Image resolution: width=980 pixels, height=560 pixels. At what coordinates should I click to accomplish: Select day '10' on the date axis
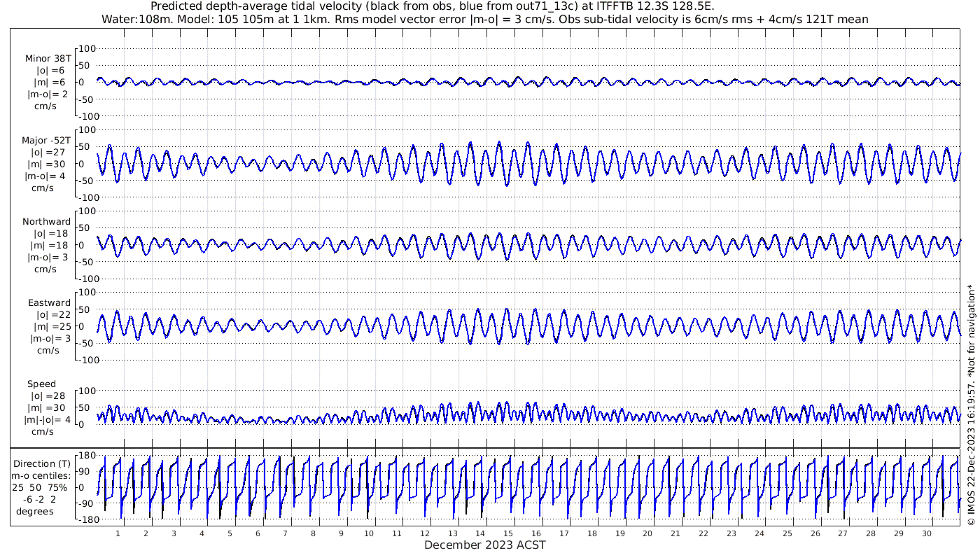click(369, 533)
